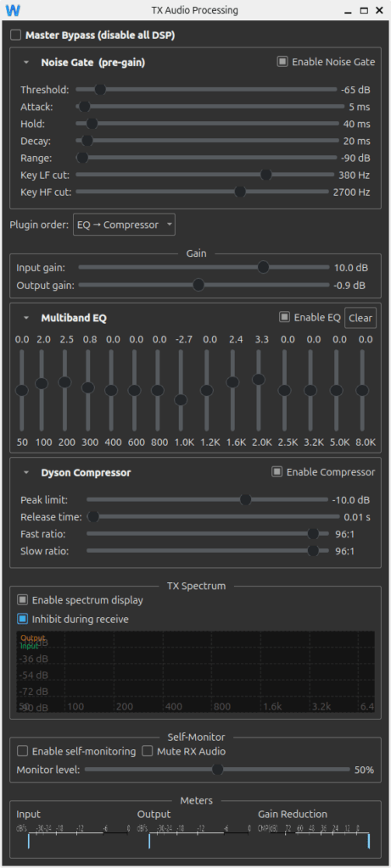Collapse the Dyson Compressor section arrow
391x868 pixels.
26,473
